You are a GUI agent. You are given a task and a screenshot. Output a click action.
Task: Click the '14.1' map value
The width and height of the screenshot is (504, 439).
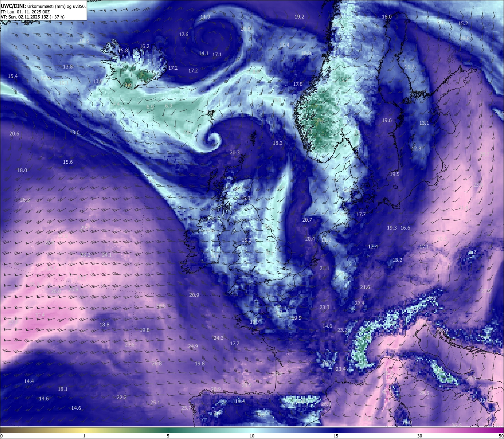coord(204,53)
